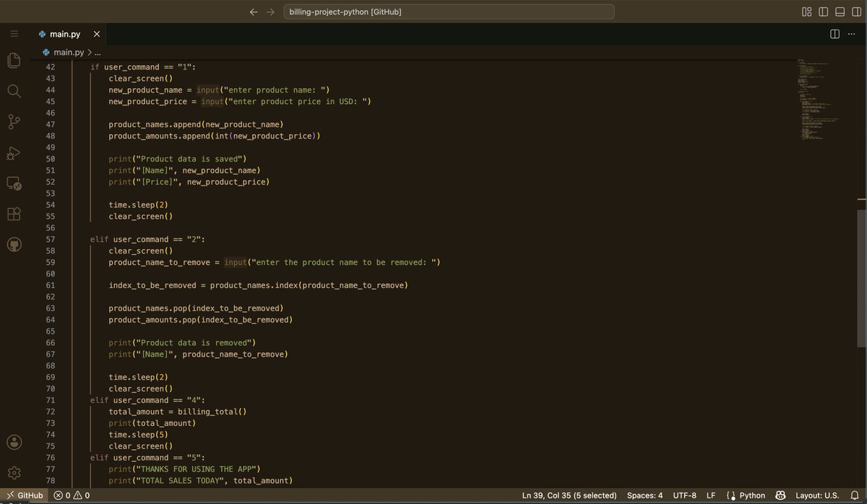The image size is (867, 504).
Task: Open the hamburger application menu
Action: [14, 34]
